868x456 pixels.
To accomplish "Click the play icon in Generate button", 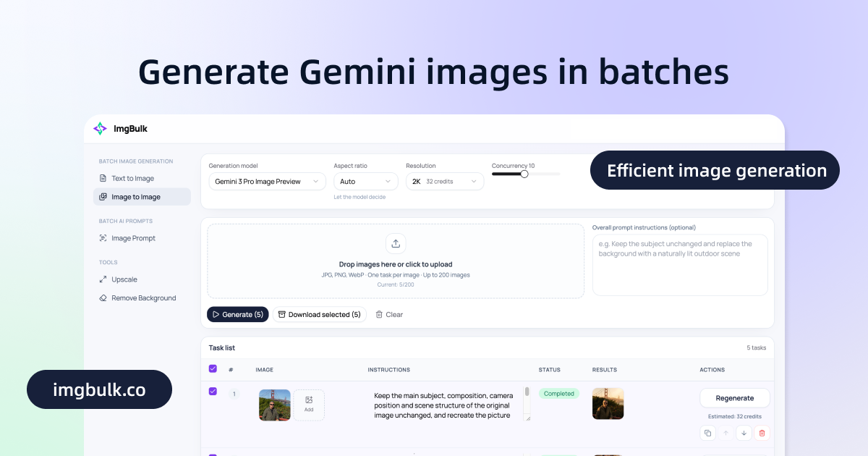I will [x=216, y=315].
